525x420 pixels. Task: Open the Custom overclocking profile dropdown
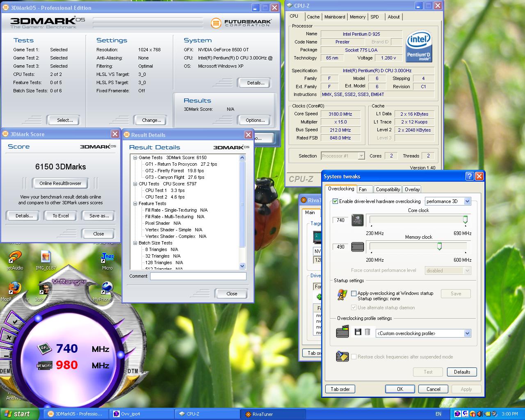pos(467,333)
